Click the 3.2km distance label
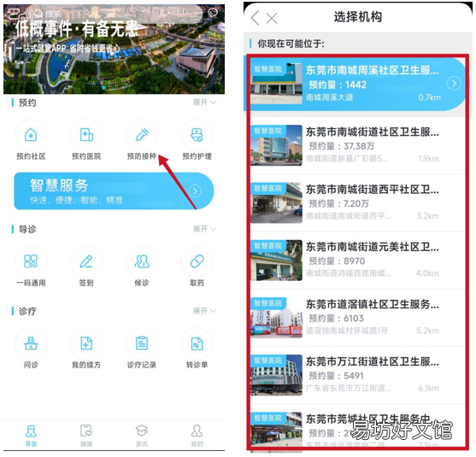 point(428,216)
